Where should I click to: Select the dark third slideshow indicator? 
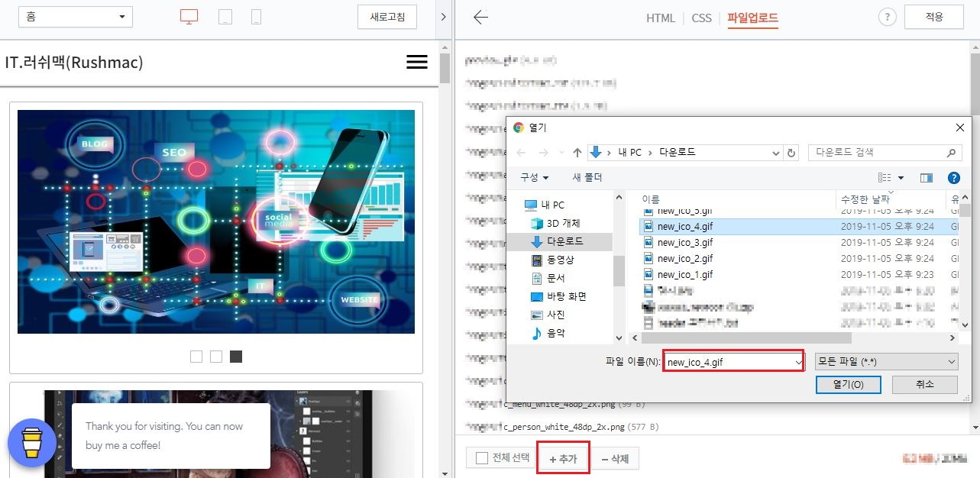[x=236, y=357]
